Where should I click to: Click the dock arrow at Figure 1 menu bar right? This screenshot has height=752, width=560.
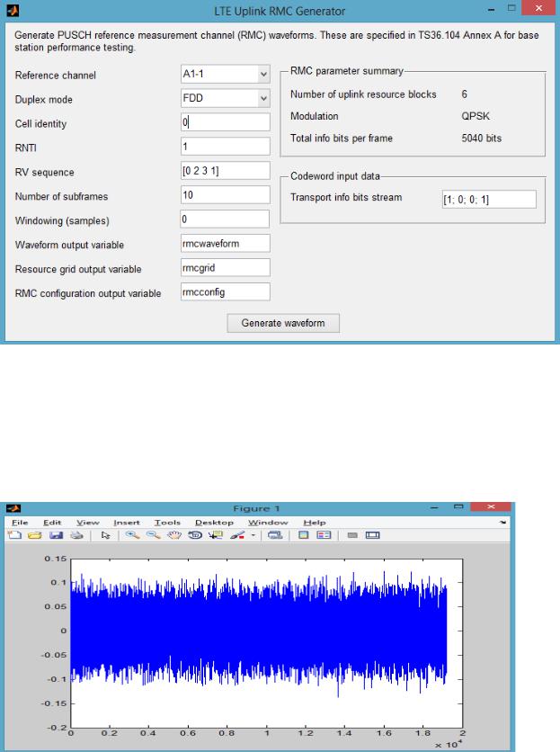click(502, 523)
